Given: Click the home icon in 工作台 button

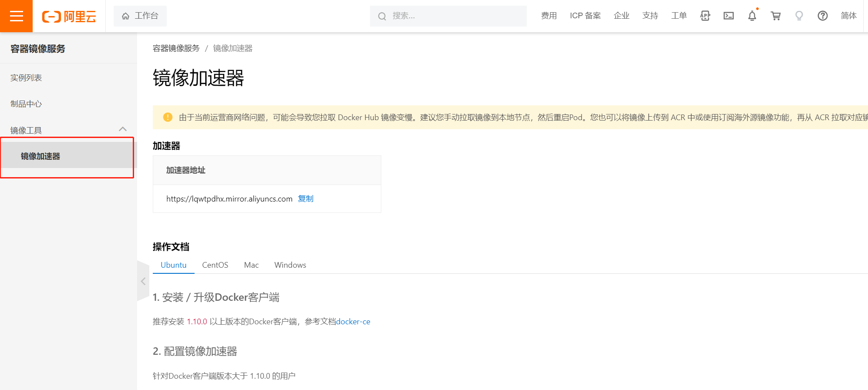Looking at the screenshot, I should [x=126, y=16].
